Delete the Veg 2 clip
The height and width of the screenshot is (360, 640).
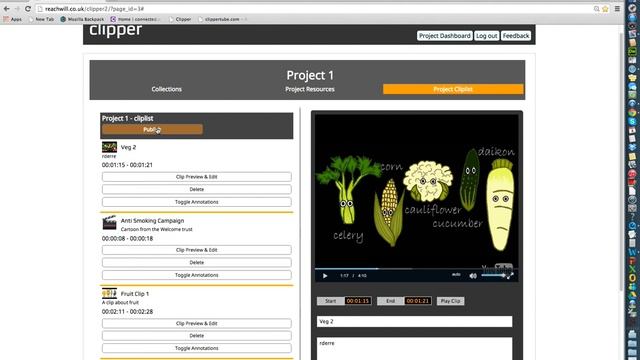point(197,189)
